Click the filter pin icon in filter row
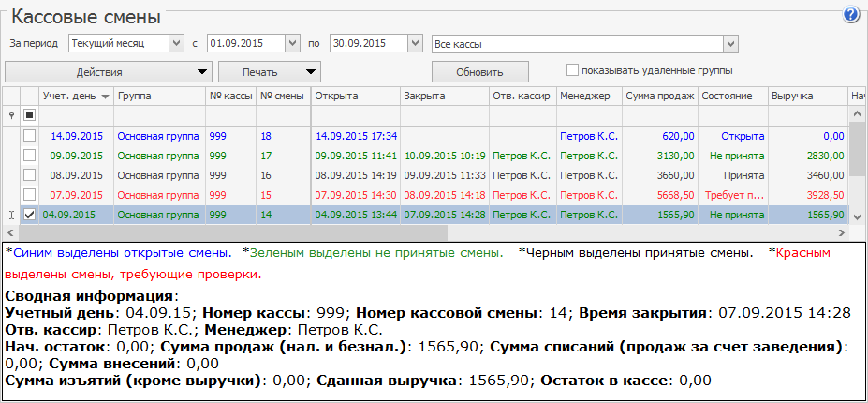Viewport: 868px width, 403px height. pos(11,115)
